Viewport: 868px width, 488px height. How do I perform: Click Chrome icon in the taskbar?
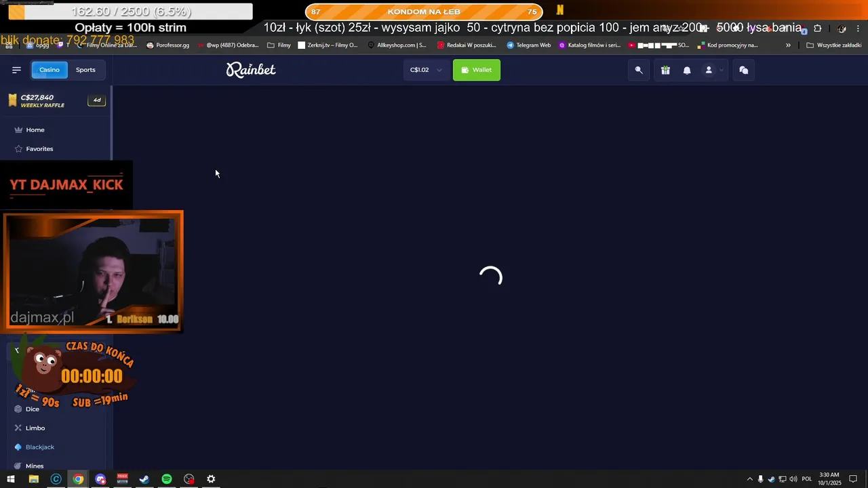(x=79, y=479)
